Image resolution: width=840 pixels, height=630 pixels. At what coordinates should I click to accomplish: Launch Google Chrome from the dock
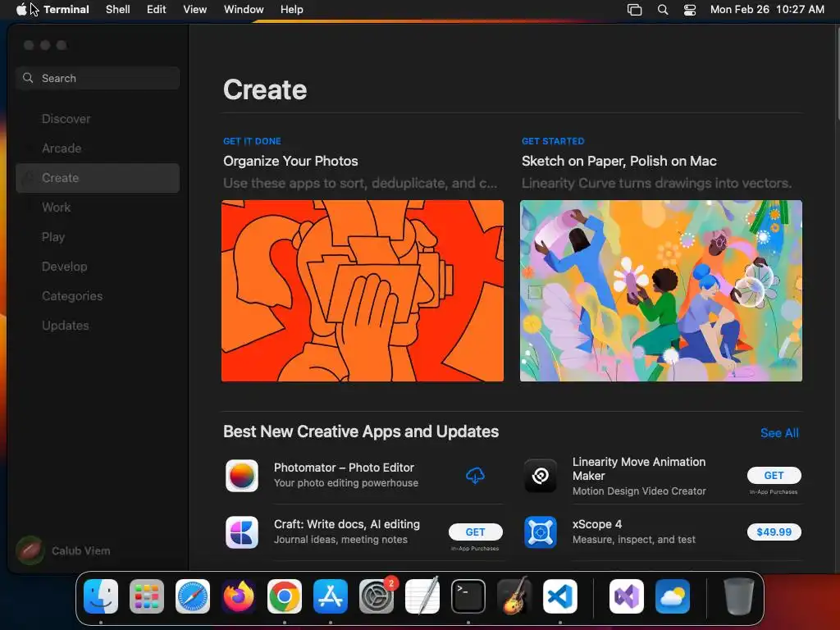(x=285, y=596)
